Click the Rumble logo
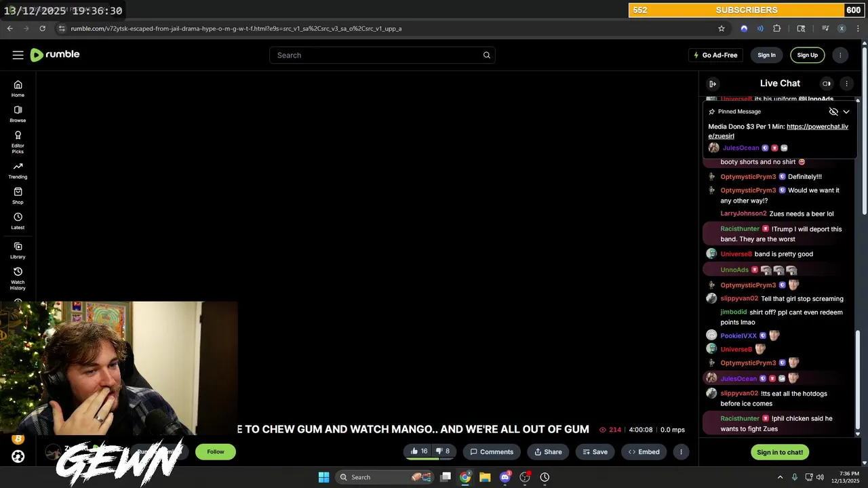Viewport: 868px width, 488px height. point(55,55)
